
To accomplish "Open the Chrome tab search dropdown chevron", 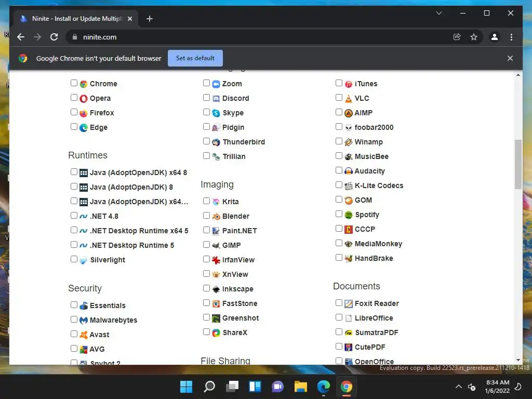I will 438,13.
